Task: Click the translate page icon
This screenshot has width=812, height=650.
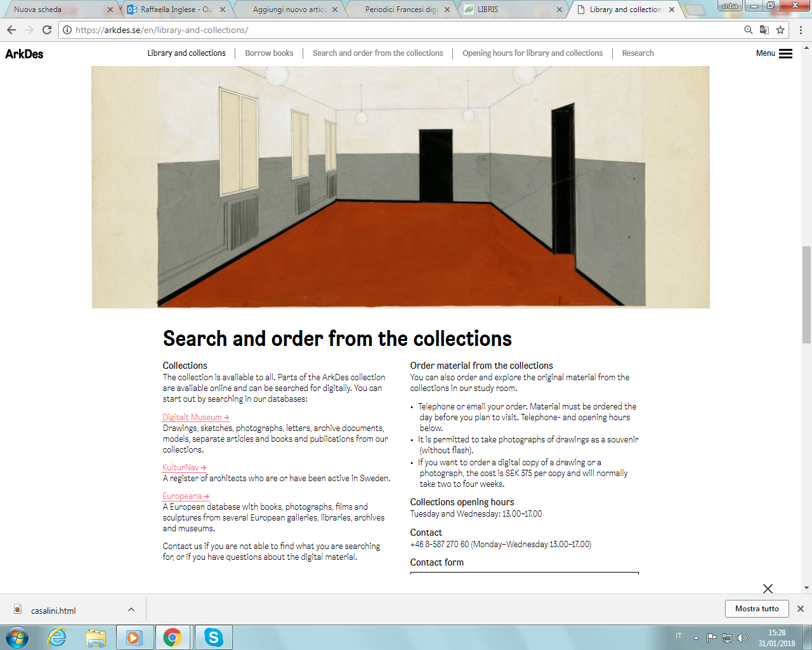Action: click(x=764, y=30)
